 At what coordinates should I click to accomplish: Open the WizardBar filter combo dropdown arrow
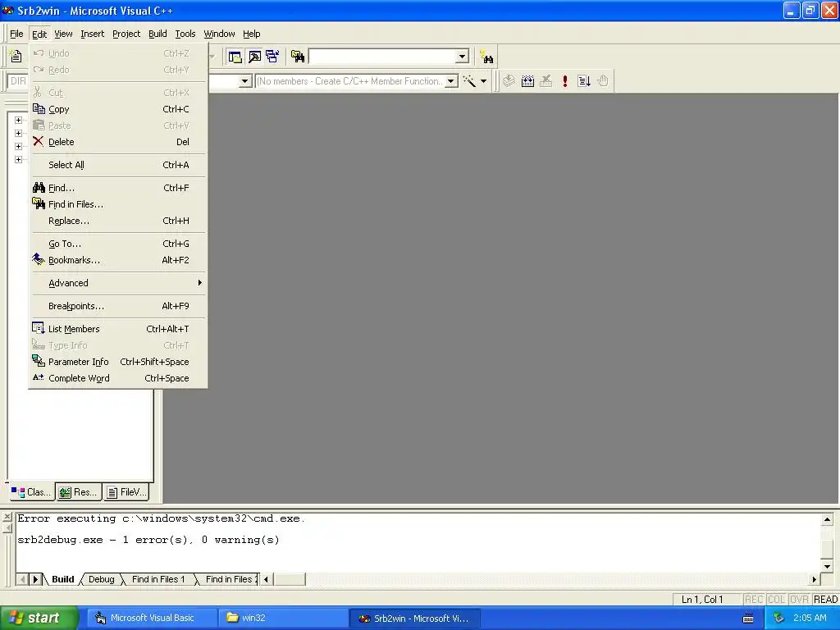click(244, 81)
